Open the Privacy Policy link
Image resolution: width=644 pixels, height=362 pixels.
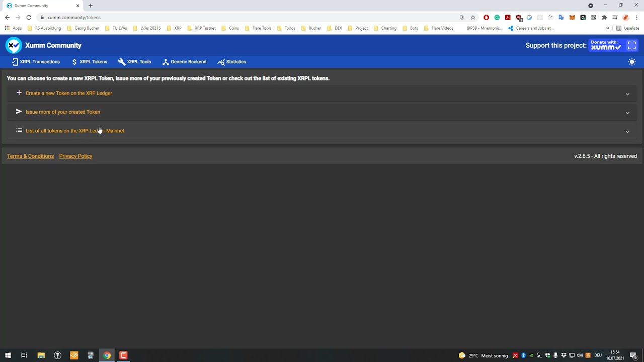click(x=75, y=156)
